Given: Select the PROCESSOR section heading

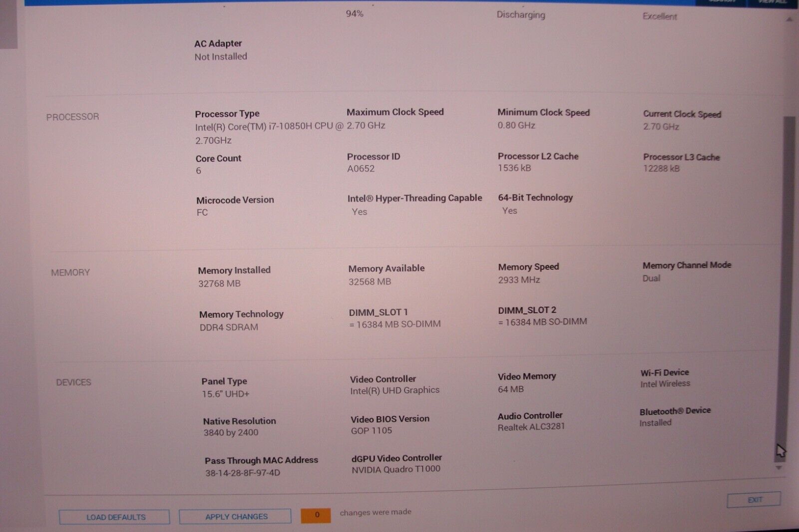Looking at the screenshot, I should 72,117.
